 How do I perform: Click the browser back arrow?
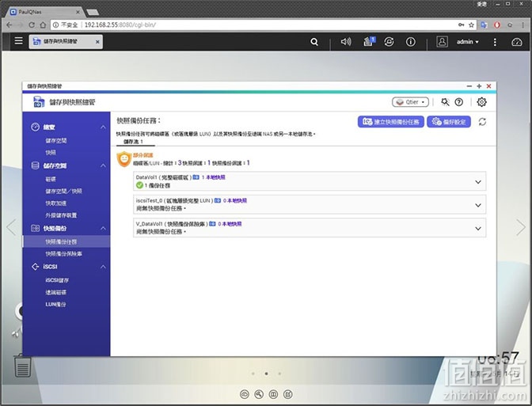pyautogui.click(x=9, y=25)
